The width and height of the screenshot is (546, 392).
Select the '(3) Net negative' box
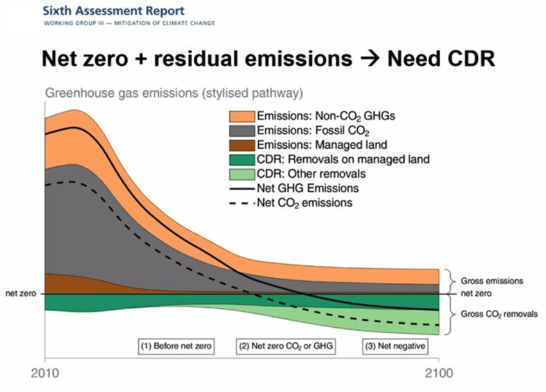[395, 346]
